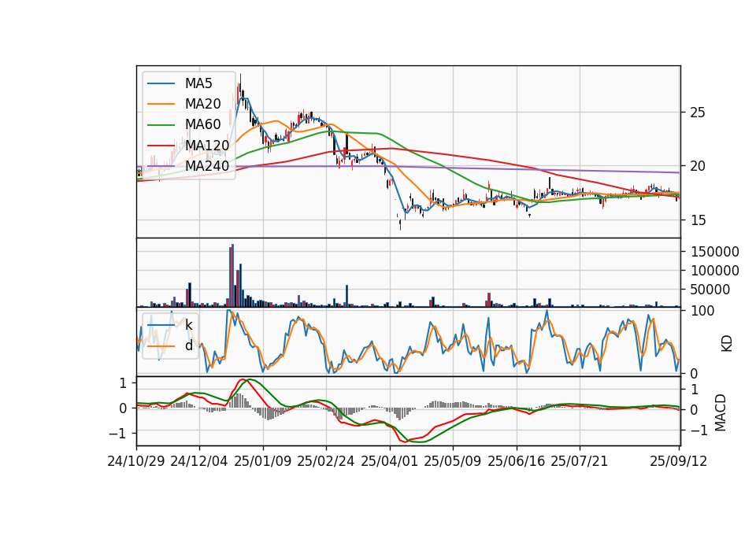Click the price axis value 25
Viewport: 756px width, 543px height.
(x=698, y=113)
